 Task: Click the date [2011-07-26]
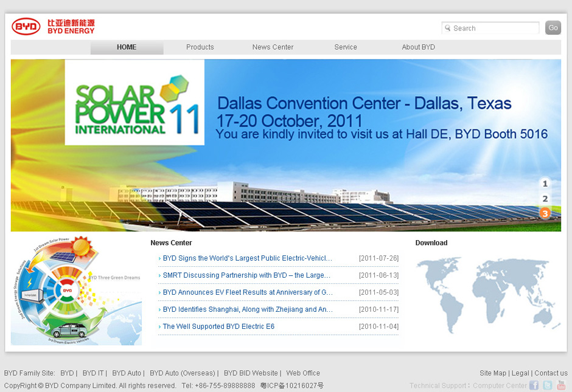[378, 258]
